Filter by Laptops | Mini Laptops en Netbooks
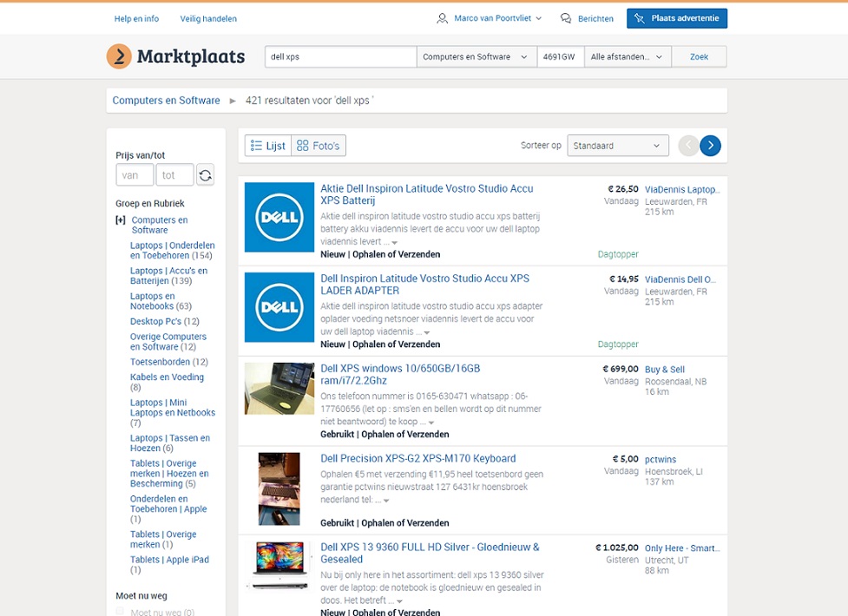Viewport: 848px width, 616px height. tap(173, 413)
